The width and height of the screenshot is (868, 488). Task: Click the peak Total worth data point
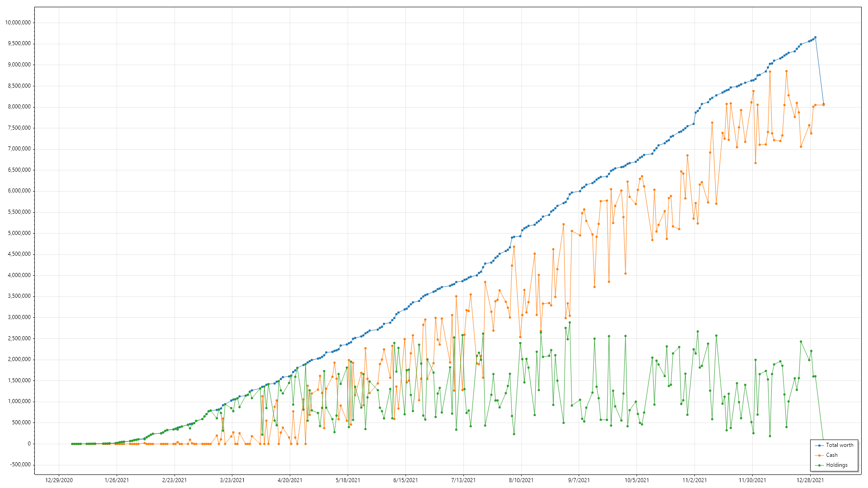click(815, 38)
